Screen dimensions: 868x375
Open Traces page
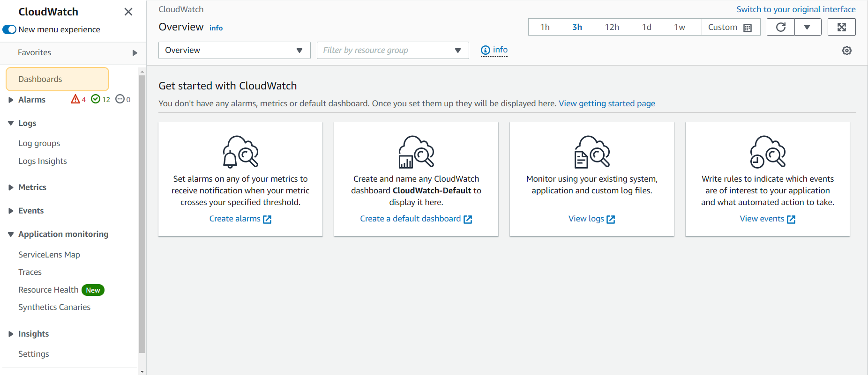(x=30, y=272)
